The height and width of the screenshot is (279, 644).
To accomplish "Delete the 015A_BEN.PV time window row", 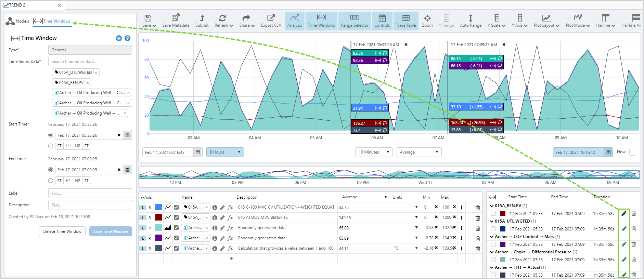I will (x=634, y=213).
